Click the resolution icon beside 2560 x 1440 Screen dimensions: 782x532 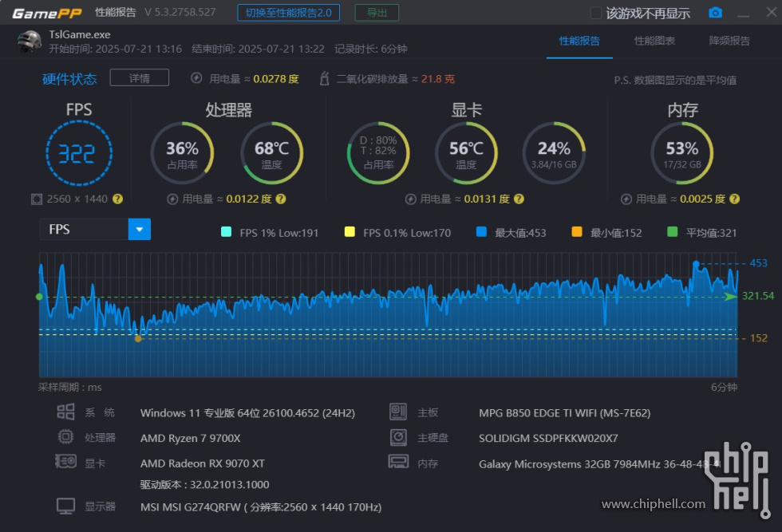(37, 199)
